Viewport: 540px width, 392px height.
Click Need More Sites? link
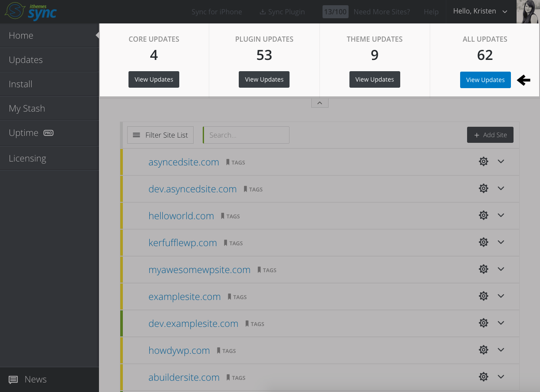coord(382,12)
